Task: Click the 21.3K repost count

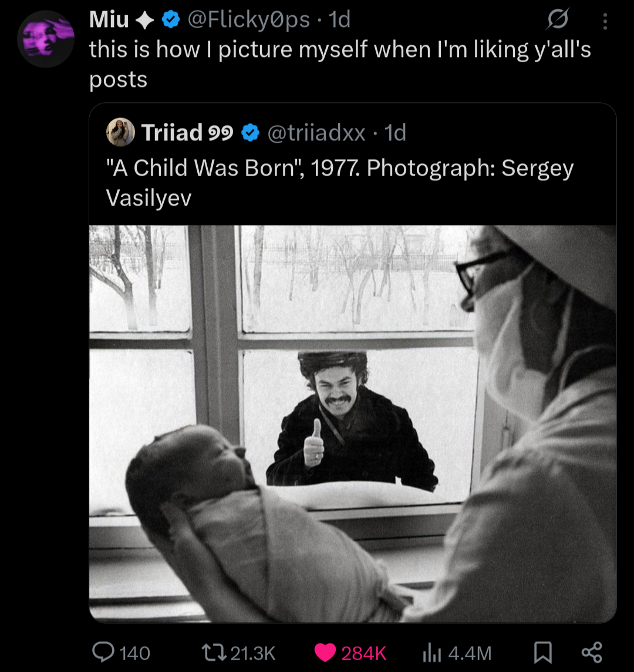Action: pyautogui.click(x=252, y=653)
